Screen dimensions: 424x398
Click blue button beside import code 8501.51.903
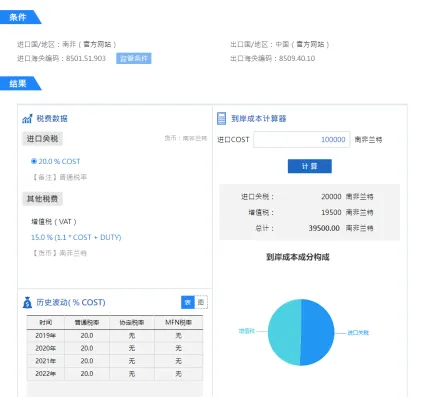(x=134, y=58)
